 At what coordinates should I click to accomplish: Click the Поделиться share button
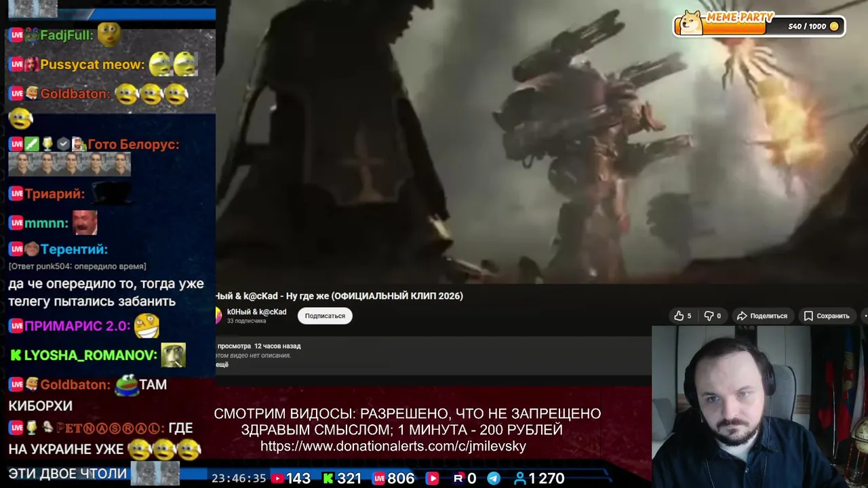(762, 316)
